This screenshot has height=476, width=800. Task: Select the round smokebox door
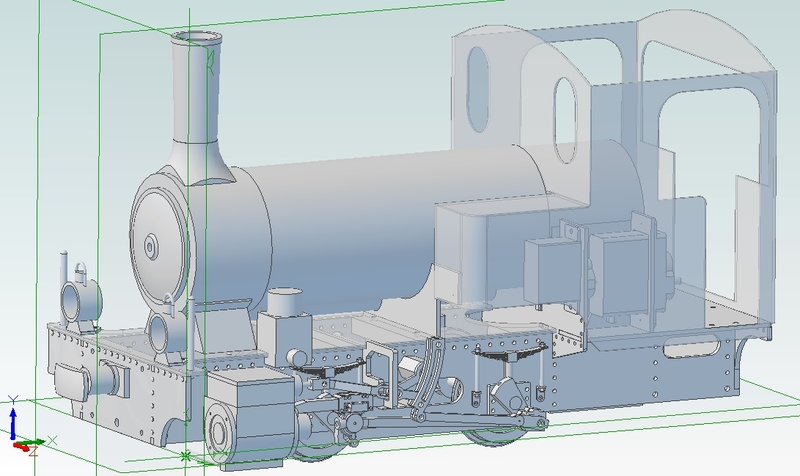point(160,242)
